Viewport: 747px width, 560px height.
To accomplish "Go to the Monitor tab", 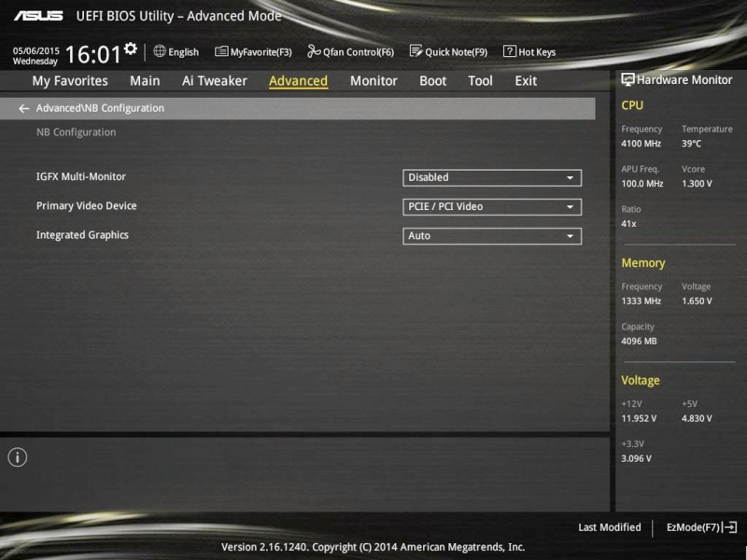I will (x=373, y=81).
